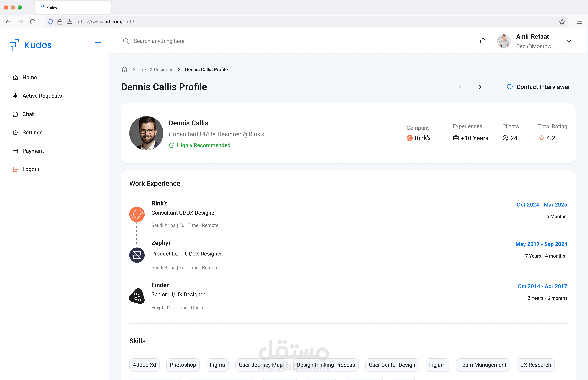This screenshot has width=588, height=380.
Task: Click the Settings gear icon
Action: click(15, 133)
